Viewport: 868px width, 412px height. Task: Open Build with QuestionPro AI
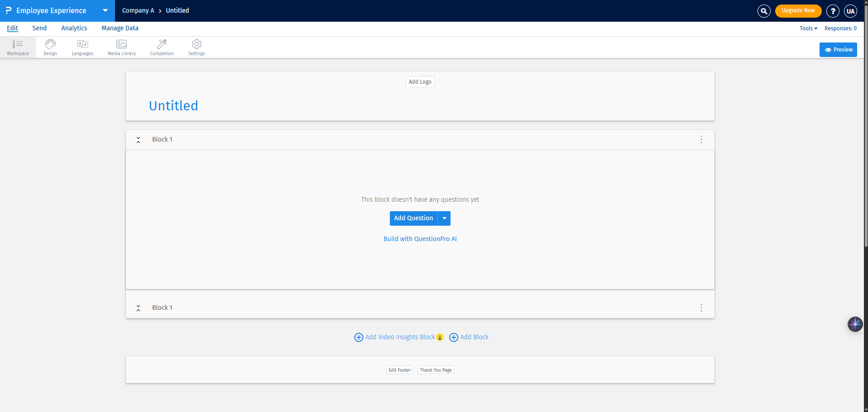tap(420, 238)
